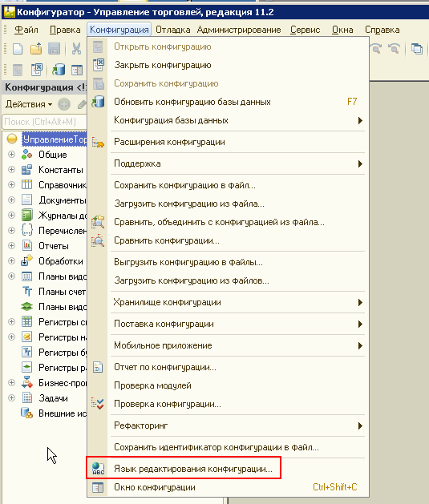Screen dimensions: 429x504
Task: Click the Обработки tree icon
Action: (x=26, y=260)
